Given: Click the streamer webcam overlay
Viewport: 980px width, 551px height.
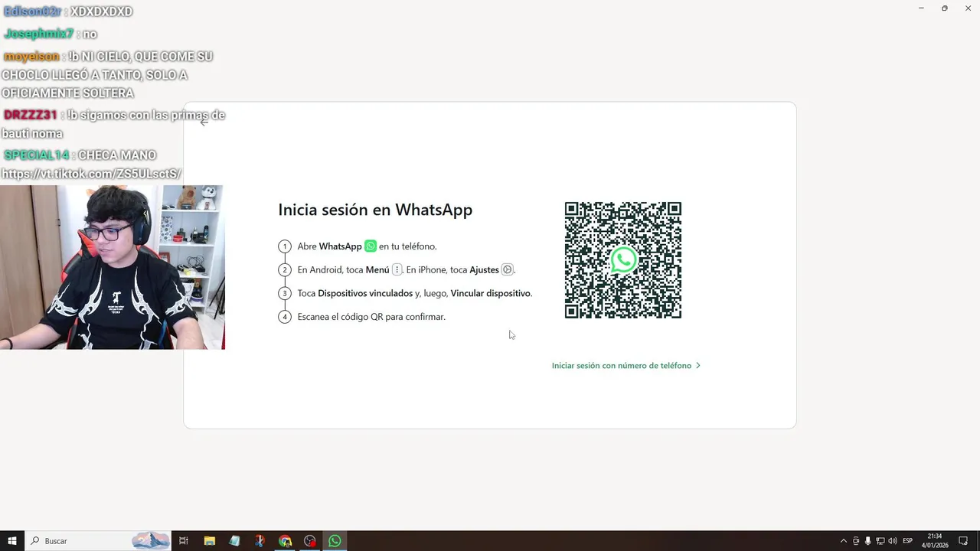Looking at the screenshot, I should click(112, 267).
